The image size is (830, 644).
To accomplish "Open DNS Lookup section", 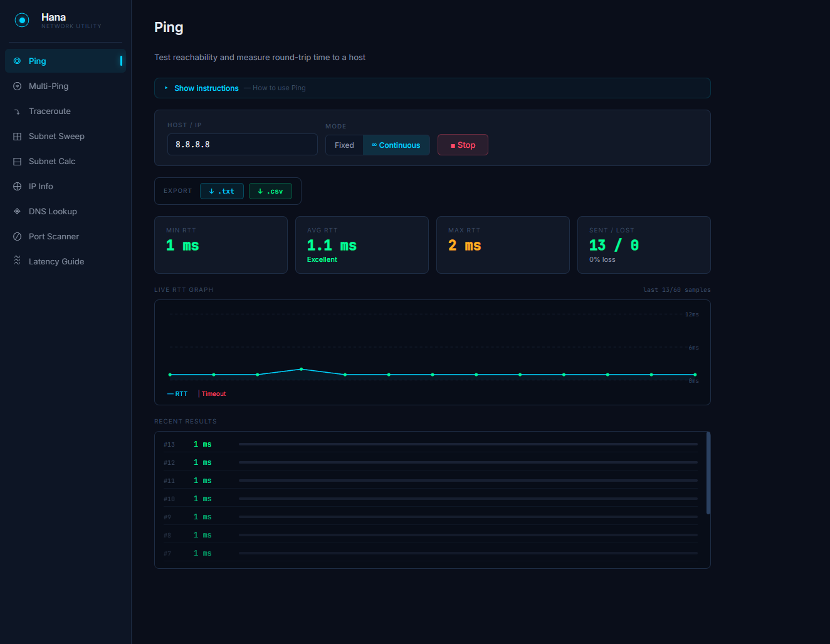I will pos(65,211).
